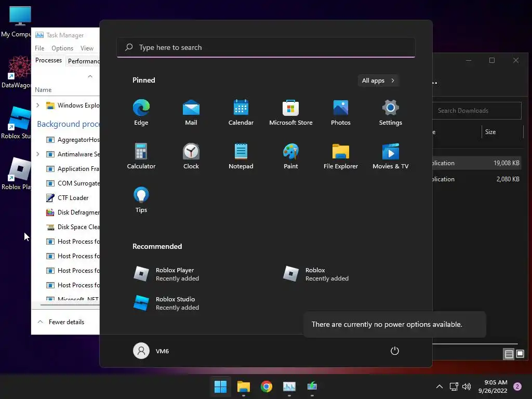Open the Options menu in Task Manager
This screenshot has height=399, width=532.
(x=62, y=48)
